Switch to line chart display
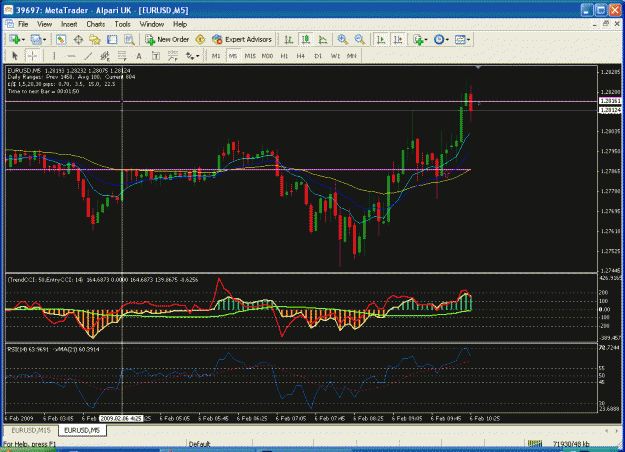625x452 pixels. pos(323,39)
